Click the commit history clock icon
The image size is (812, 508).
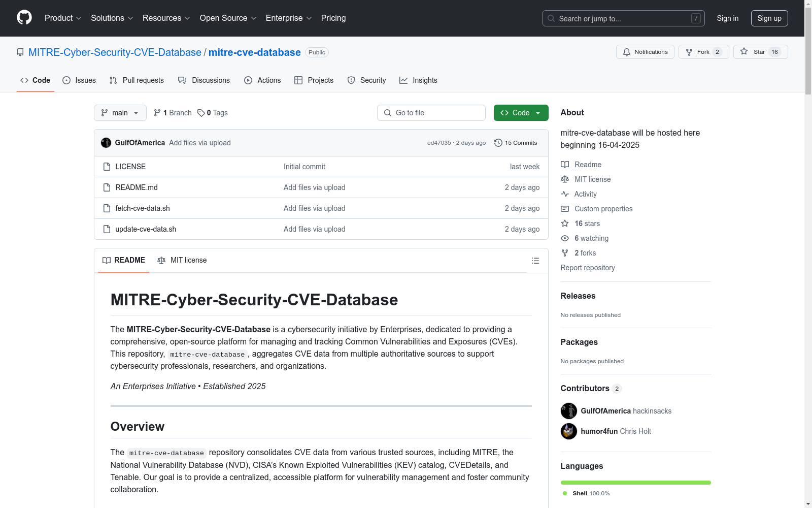498,143
